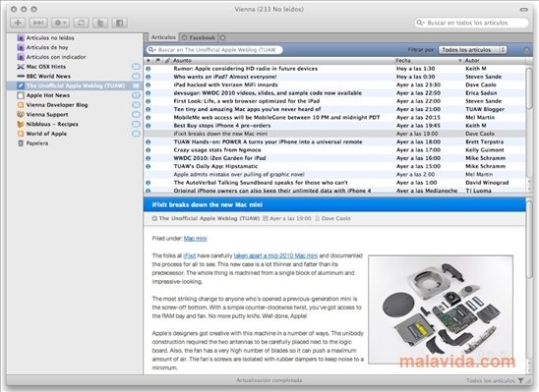Screen dimensions: 539x392
Task: Open the gear action menu in toolbar
Action: pyautogui.click(x=60, y=23)
